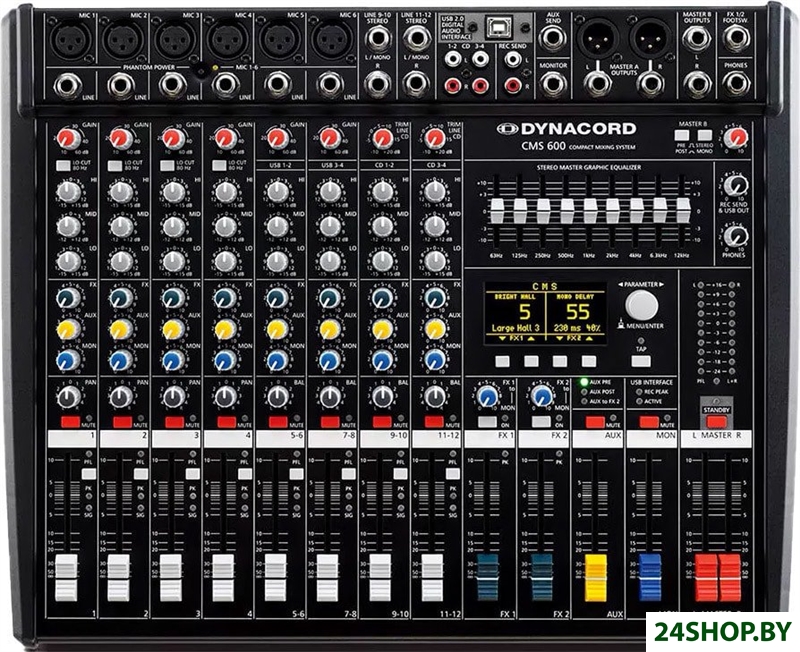Click the MIC 6 XLR input socket
This screenshot has width=800, height=652.
[332, 40]
